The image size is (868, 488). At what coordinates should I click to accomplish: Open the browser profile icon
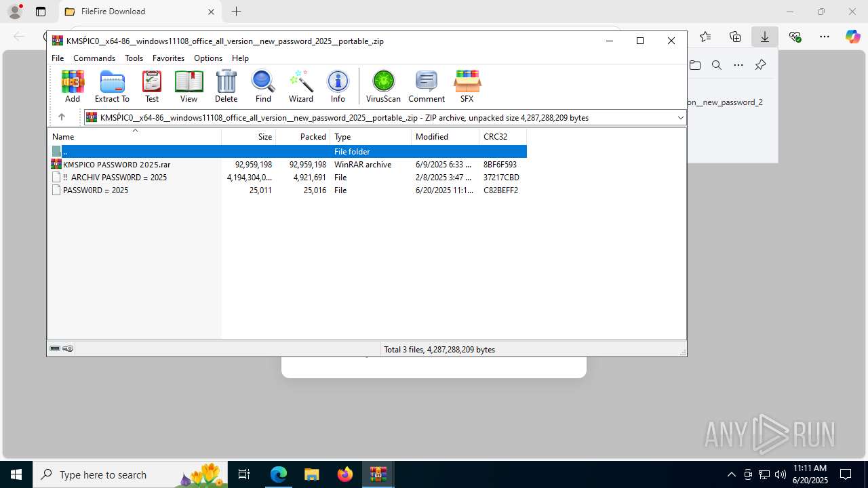tap(15, 12)
